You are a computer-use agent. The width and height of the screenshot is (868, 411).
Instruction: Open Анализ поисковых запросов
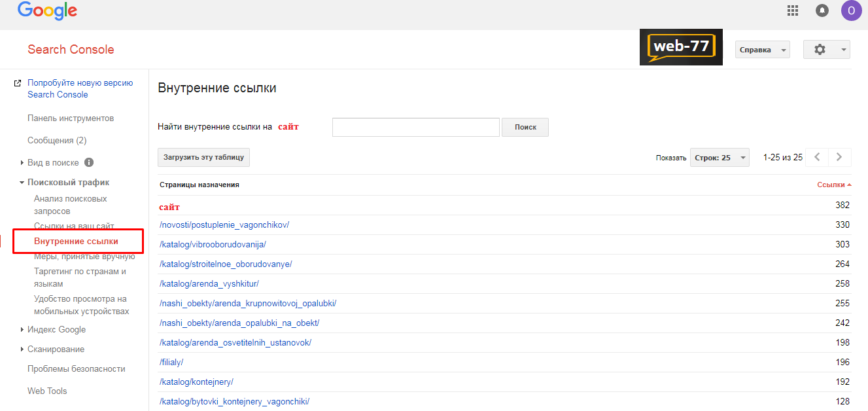[x=71, y=205]
